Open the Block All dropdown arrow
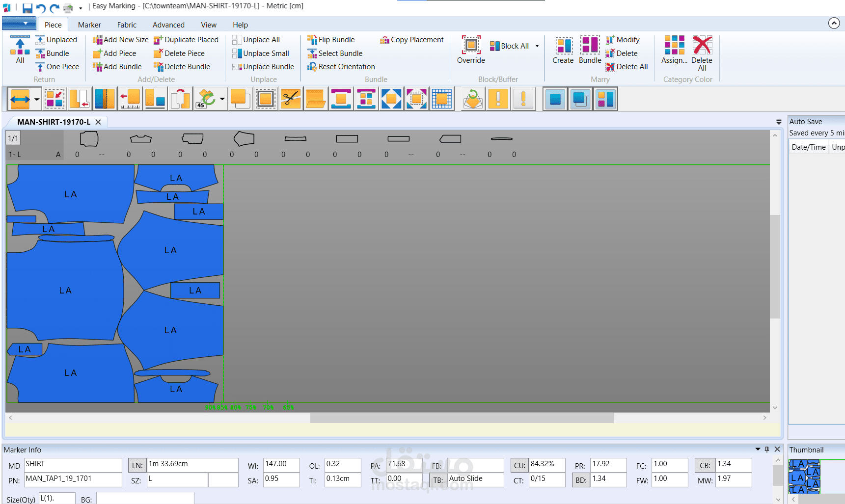This screenshot has height=504, width=845. (x=537, y=46)
